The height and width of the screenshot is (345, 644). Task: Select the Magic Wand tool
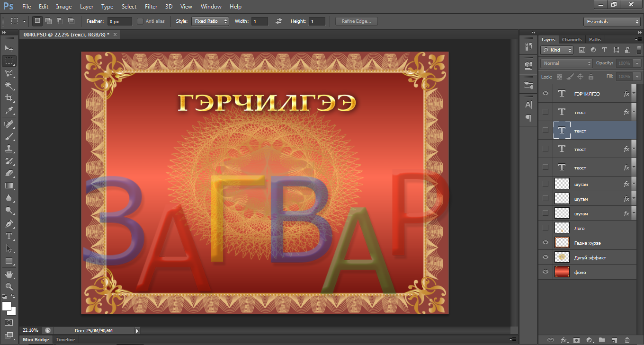pyautogui.click(x=9, y=86)
